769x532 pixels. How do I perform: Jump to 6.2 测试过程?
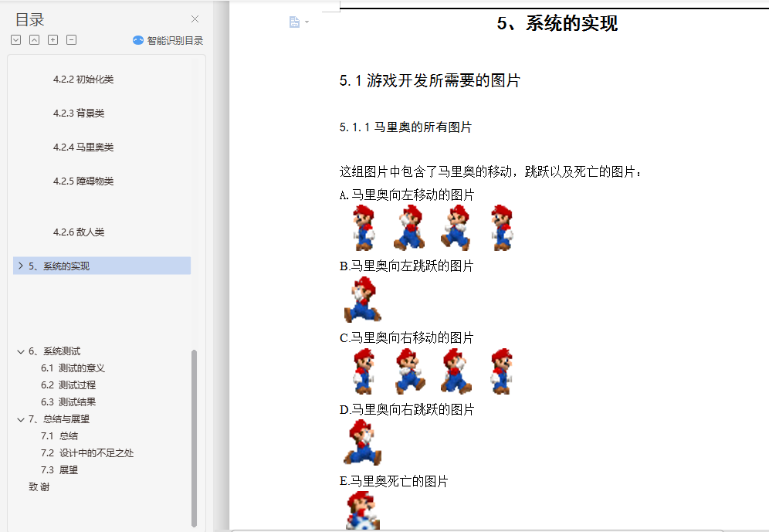[x=68, y=385]
